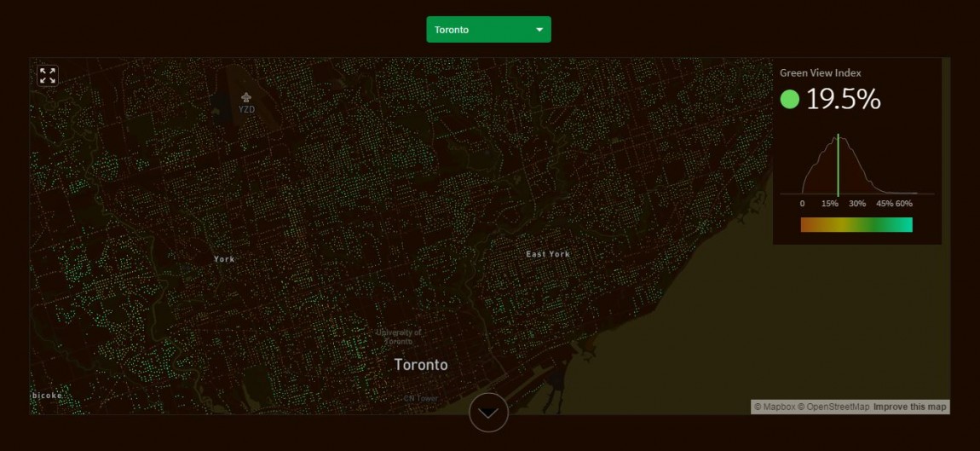Image resolution: width=980 pixels, height=451 pixels.
Task: Click the large Toronto city label on map
Action: pyautogui.click(x=420, y=365)
